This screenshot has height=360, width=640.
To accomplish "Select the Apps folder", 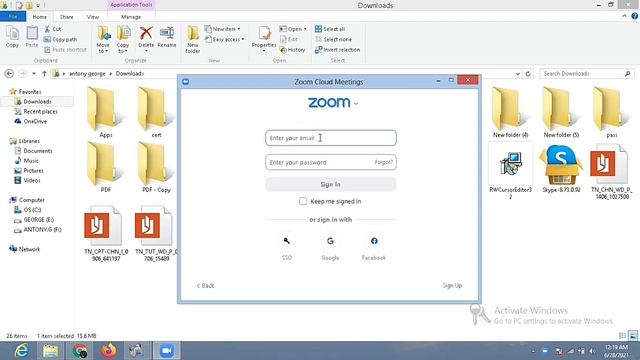I will click(x=106, y=112).
